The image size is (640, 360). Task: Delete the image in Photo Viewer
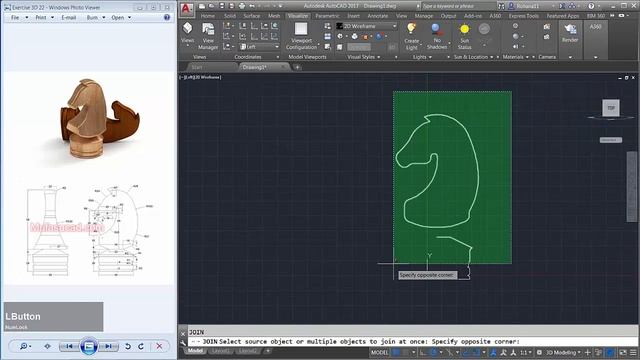159,347
